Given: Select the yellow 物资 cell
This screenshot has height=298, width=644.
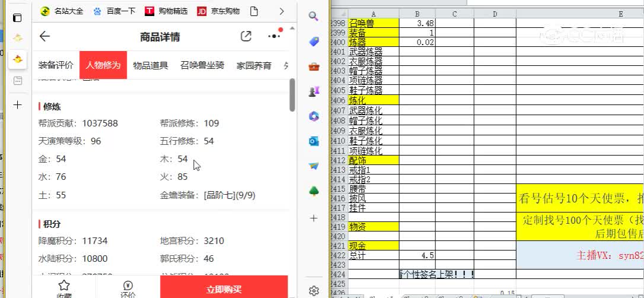Looking at the screenshot, I should (374, 227).
